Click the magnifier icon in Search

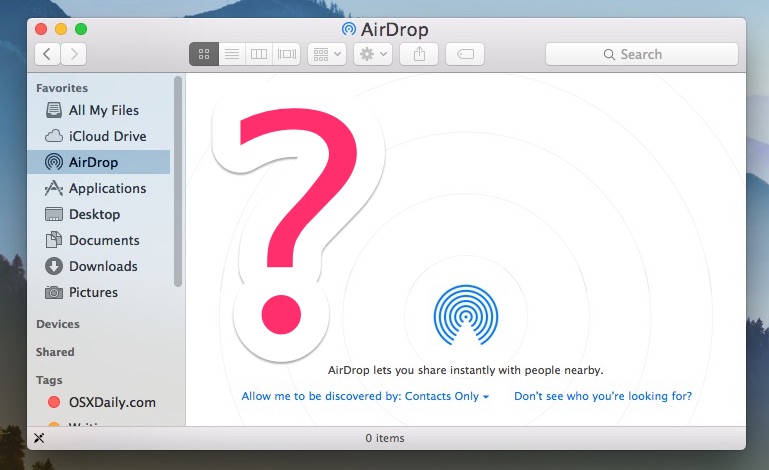click(609, 54)
